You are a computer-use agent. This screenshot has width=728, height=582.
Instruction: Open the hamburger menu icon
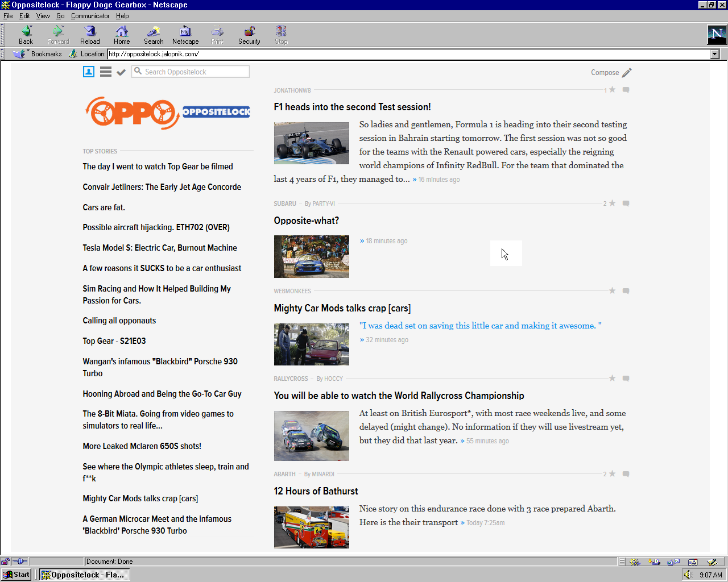106,72
